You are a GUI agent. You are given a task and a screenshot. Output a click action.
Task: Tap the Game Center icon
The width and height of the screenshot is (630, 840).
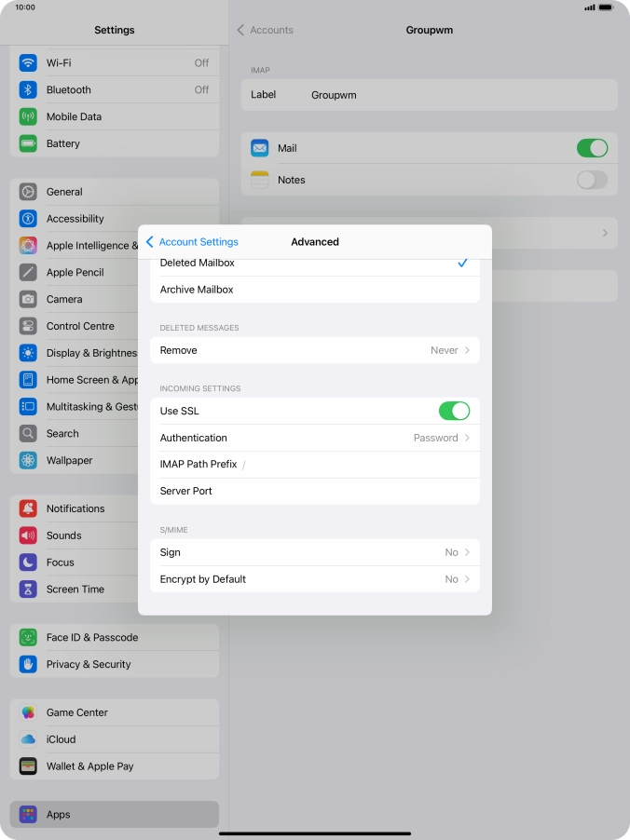[28, 713]
